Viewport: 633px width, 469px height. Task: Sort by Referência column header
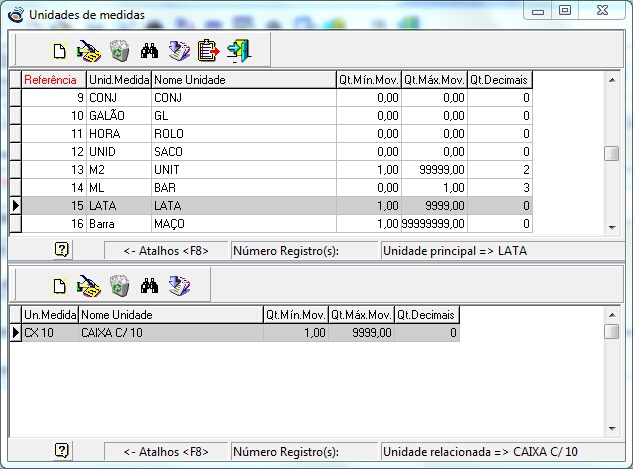coord(54,80)
